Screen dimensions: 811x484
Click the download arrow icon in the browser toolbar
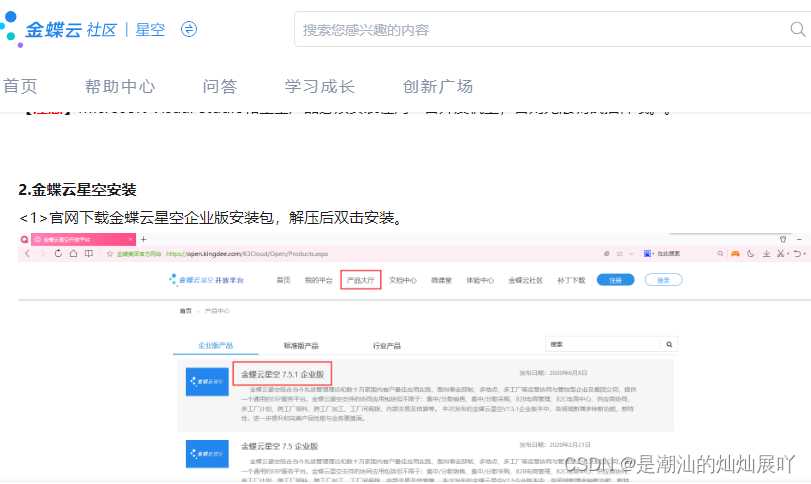(766, 254)
